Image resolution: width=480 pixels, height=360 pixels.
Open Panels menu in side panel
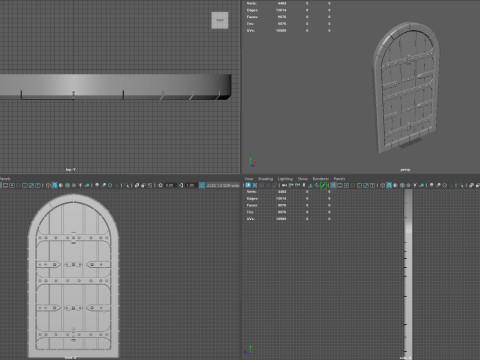coord(339,179)
